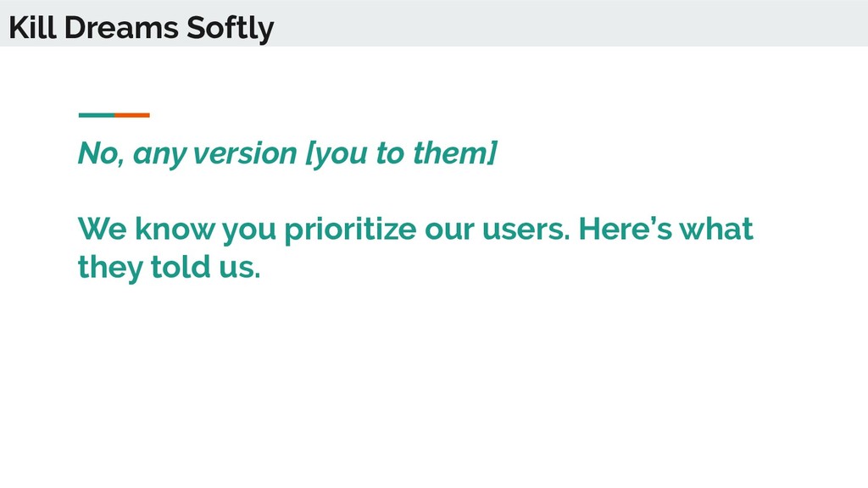This screenshot has width=868, height=488.
Task: Select the teal segment of accent line
Action: click(x=97, y=115)
